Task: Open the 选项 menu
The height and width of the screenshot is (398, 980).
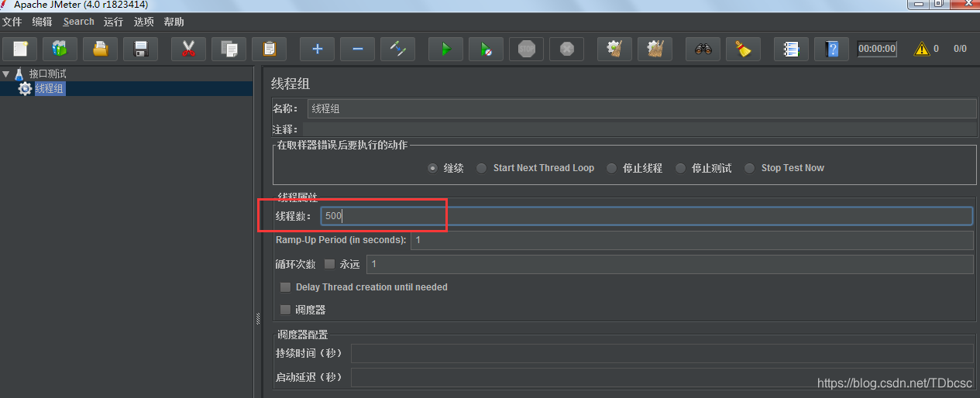Action: pos(143,22)
